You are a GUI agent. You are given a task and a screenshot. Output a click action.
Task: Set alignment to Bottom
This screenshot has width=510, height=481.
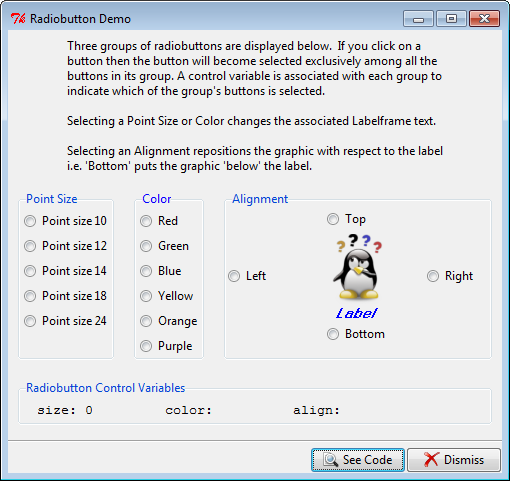(x=356, y=334)
